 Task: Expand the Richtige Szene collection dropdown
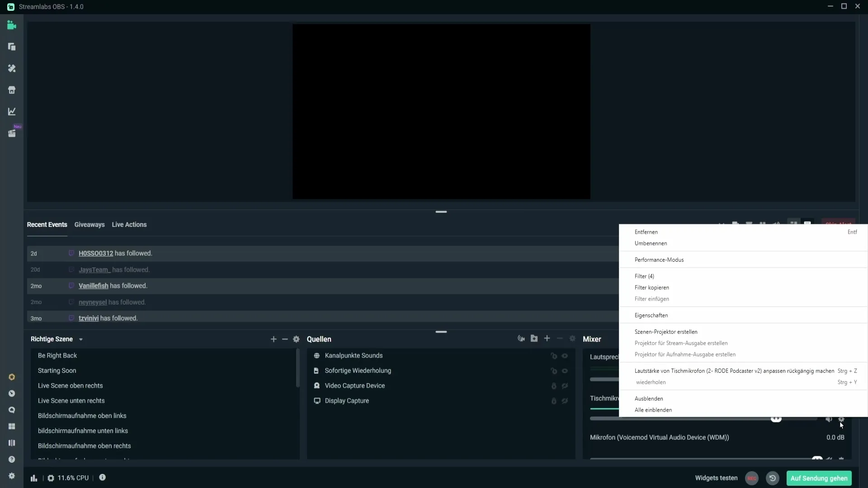coord(81,340)
